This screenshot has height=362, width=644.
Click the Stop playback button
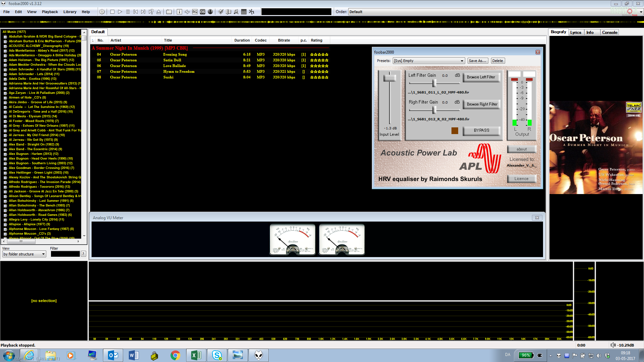click(x=112, y=12)
